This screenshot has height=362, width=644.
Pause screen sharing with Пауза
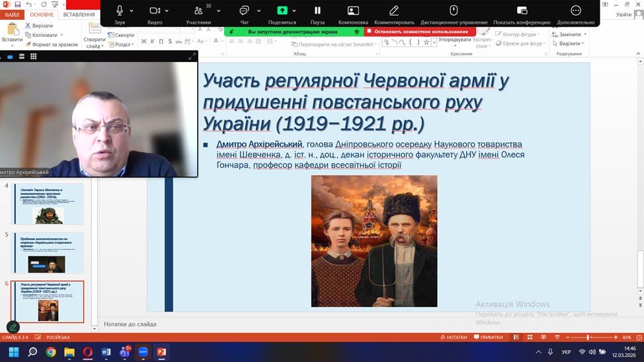pos(317,11)
